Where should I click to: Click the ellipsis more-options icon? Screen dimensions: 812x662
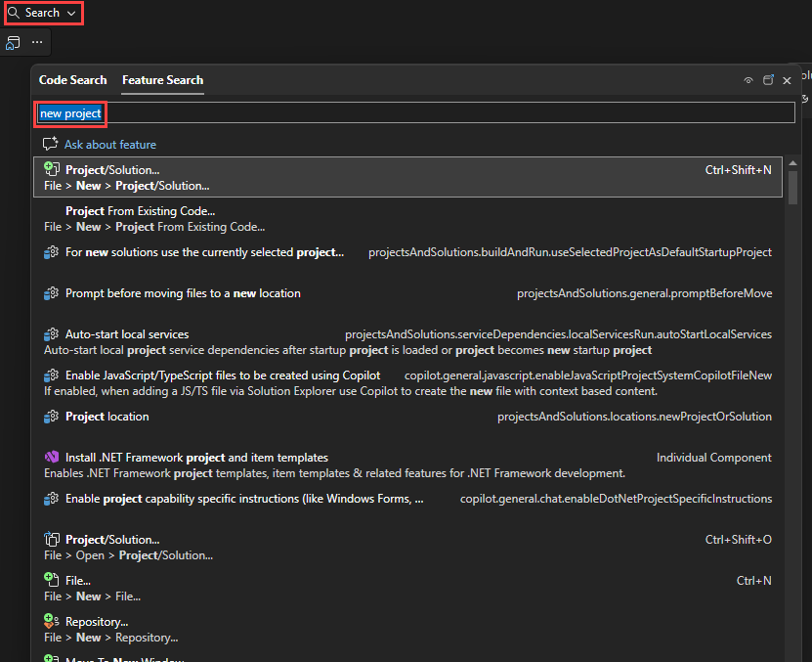(35, 43)
